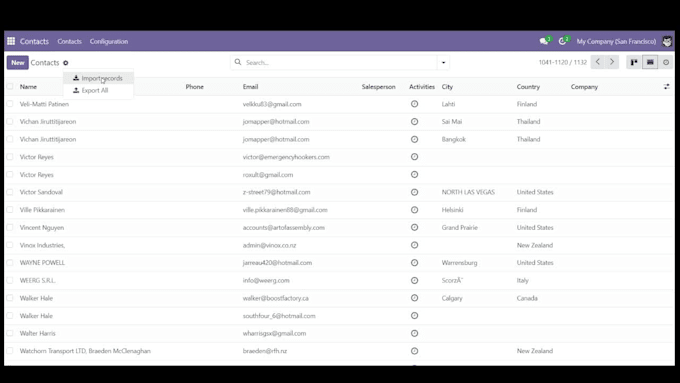Click email southfour_6@hotmail.com
Image resolution: width=680 pixels, height=383 pixels.
point(279,316)
